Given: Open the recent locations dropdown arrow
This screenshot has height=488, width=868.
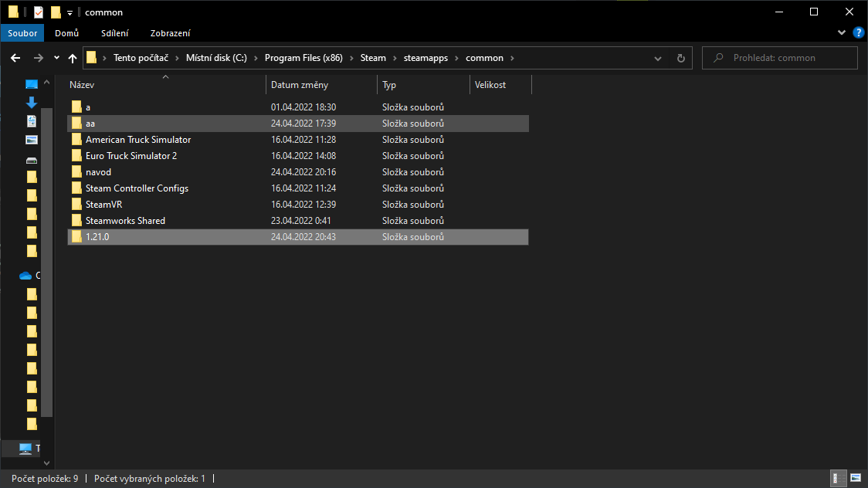Looking at the screenshot, I should [56, 58].
